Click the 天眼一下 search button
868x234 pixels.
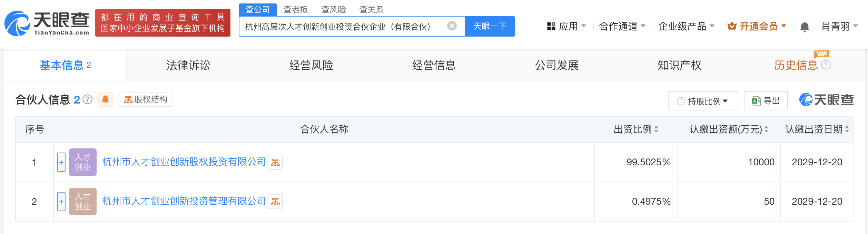490,26
